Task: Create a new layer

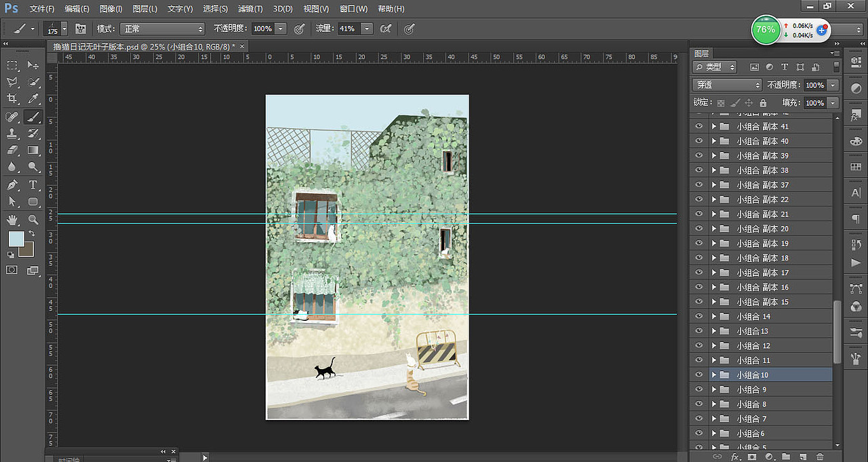Action: click(803, 457)
